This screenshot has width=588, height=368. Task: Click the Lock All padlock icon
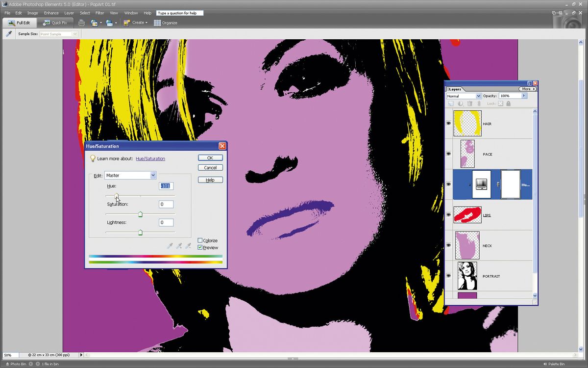tap(509, 104)
